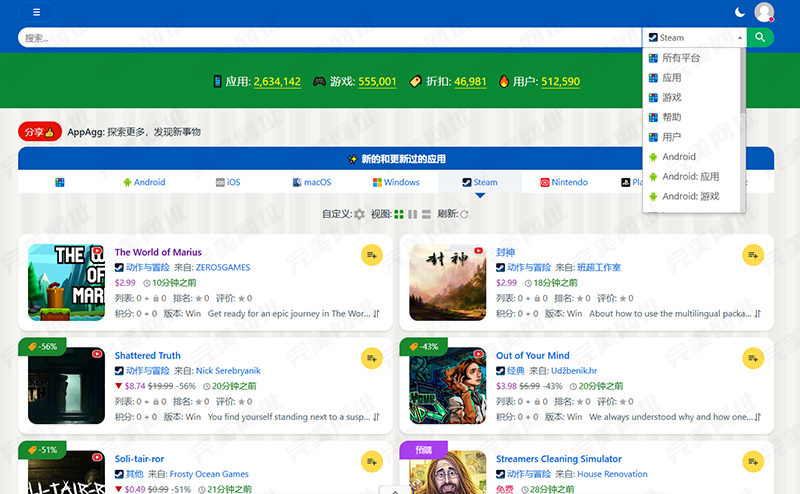Add Soli-tair-ror to list
The width and height of the screenshot is (800, 494).
click(372, 462)
